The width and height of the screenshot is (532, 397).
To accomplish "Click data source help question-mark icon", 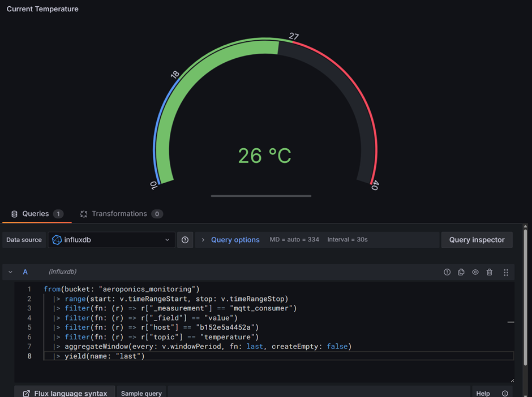I will click(x=185, y=240).
